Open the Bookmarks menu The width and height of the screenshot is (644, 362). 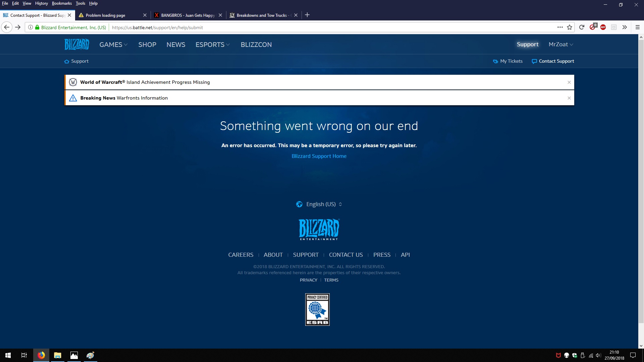pos(62,3)
